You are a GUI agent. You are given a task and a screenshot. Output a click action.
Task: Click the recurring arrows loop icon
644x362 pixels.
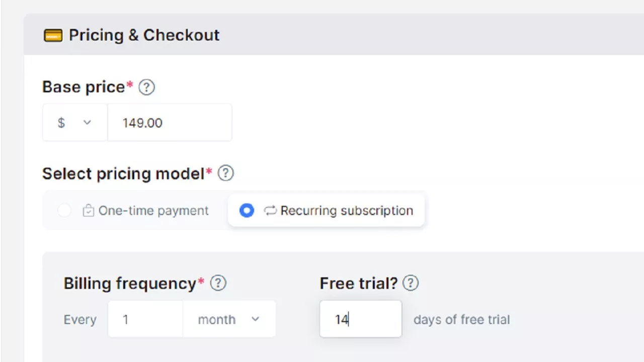271,211
